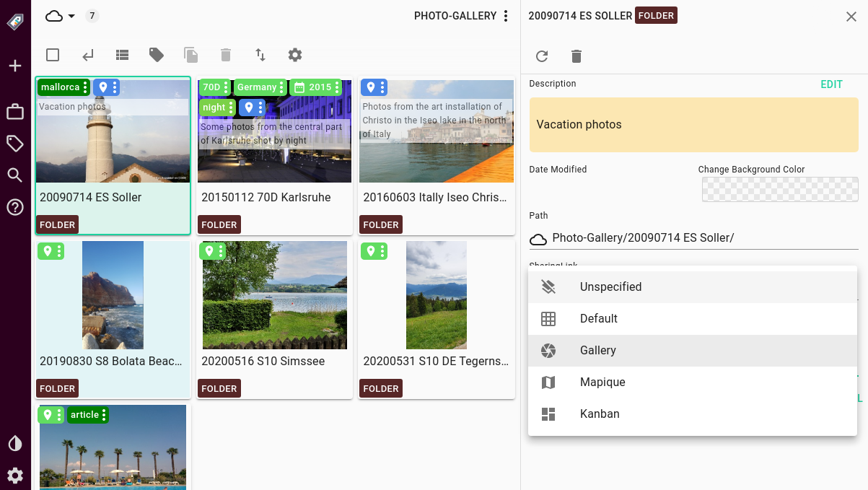Open the mallorca tag's options menu
Screen dimensions: 868x490
86,87
